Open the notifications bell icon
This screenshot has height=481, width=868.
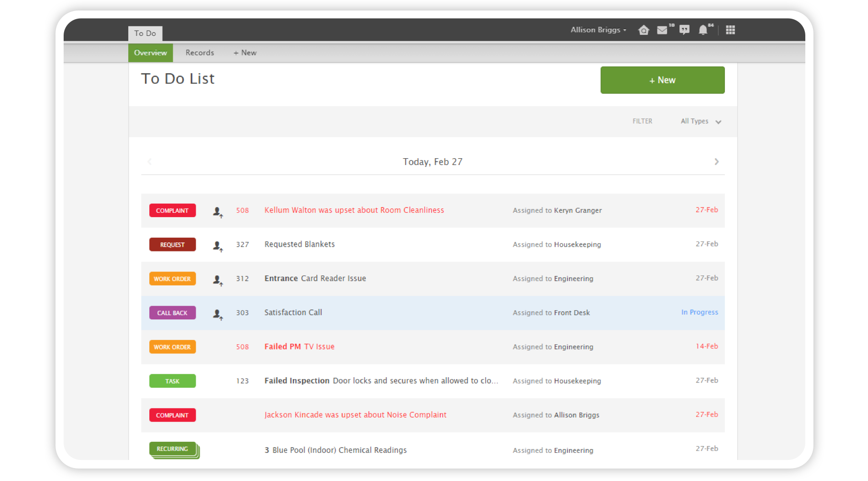[703, 30]
